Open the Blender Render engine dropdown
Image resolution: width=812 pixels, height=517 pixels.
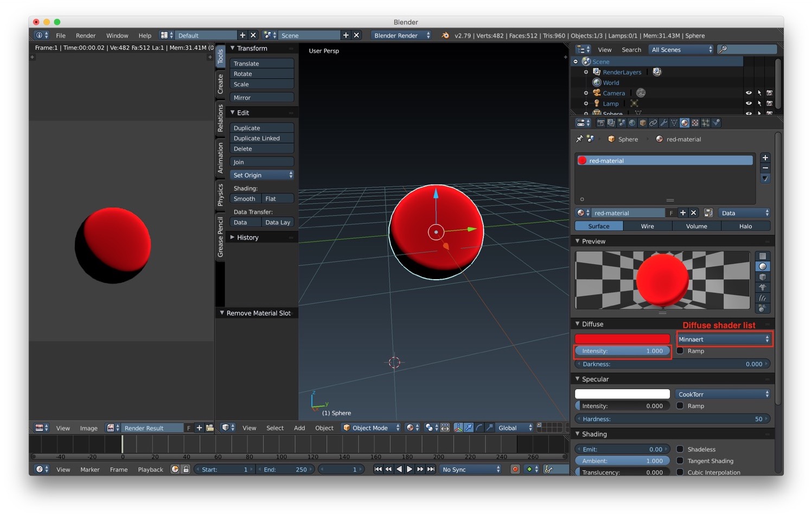(x=401, y=35)
